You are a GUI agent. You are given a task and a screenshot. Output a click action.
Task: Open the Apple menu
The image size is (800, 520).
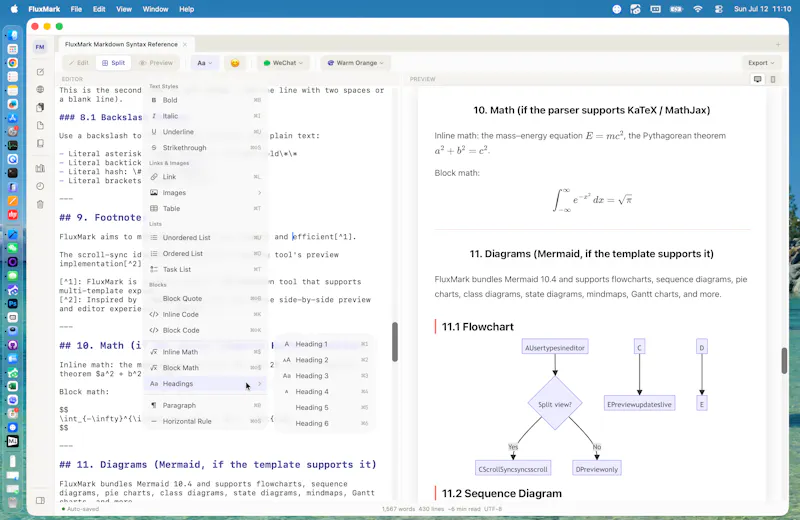coord(14,9)
